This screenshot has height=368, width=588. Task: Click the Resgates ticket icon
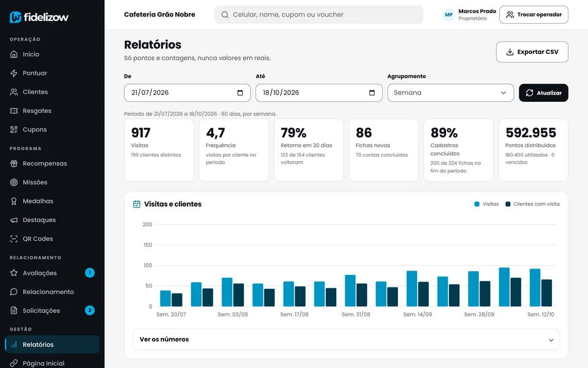[14, 110]
